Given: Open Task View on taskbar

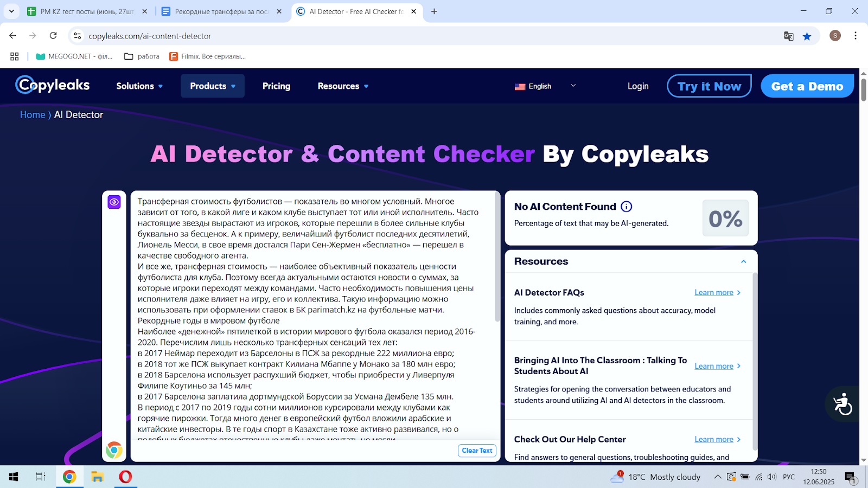Looking at the screenshot, I should pos(41,477).
